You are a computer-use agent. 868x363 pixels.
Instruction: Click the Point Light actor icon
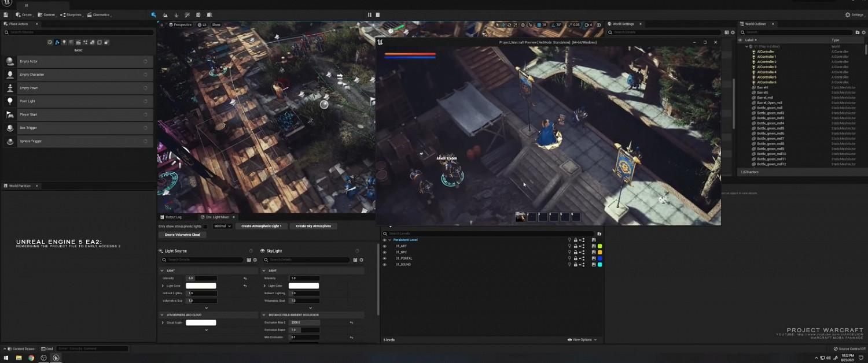coord(10,101)
